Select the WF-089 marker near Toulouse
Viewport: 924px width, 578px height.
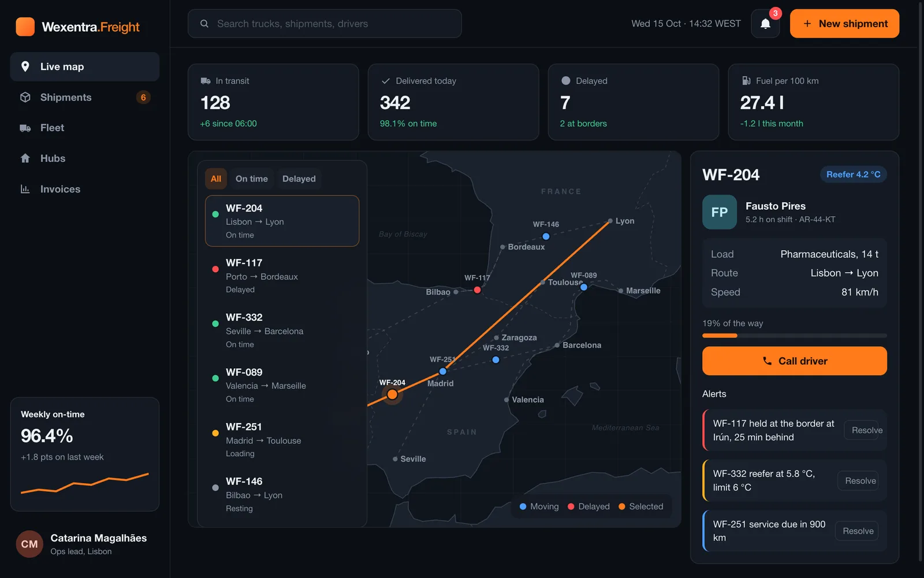(x=584, y=287)
